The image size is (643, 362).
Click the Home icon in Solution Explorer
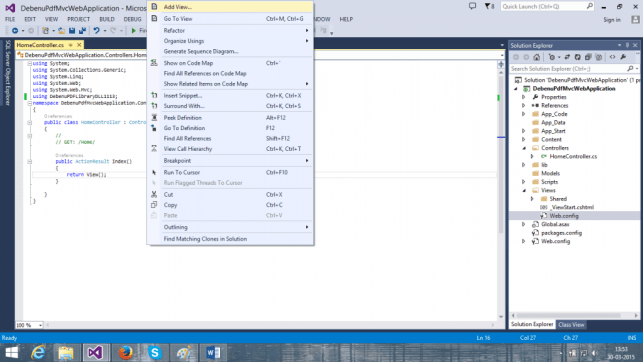(536, 57)
